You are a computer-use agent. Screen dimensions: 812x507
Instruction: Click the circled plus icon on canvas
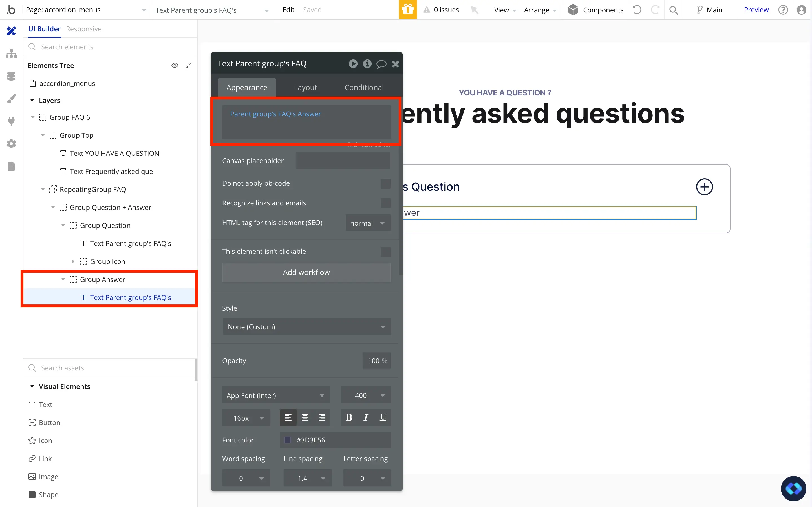[x=704, y=187]
